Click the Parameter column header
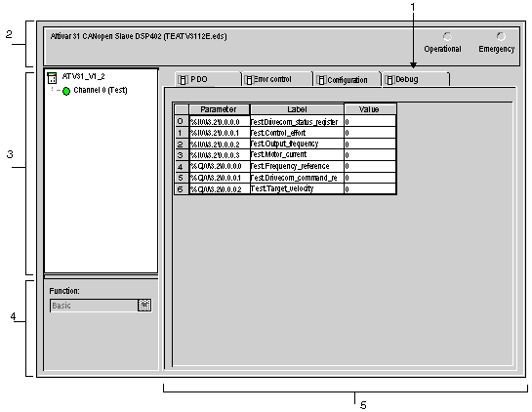Image resolution: width=532 pixels, height=412 pixels. (x=219, y=109)
